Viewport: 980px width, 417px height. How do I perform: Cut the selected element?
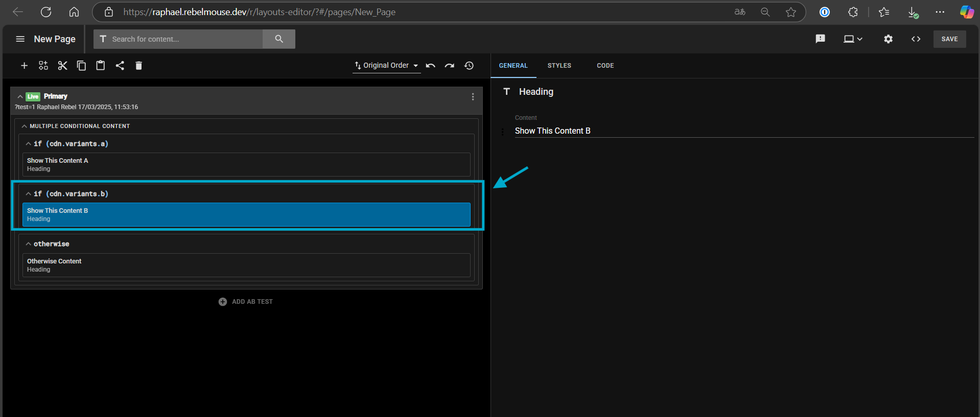pyautogui.click(x=62, y=65)
